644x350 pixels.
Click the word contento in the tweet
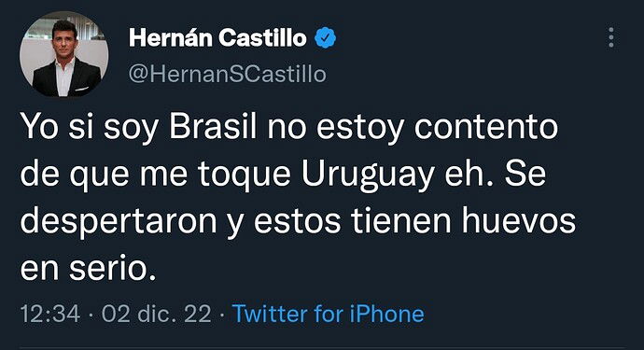click(486, 127)
